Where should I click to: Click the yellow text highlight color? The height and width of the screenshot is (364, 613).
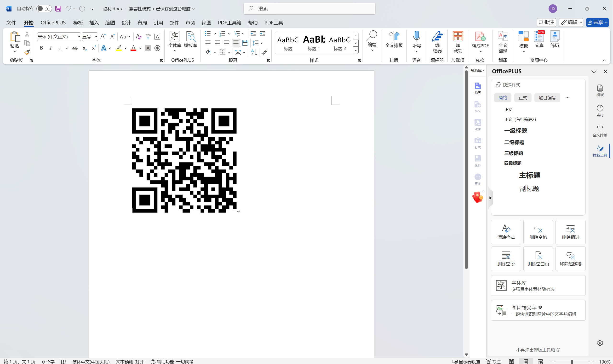coord(119,48)
